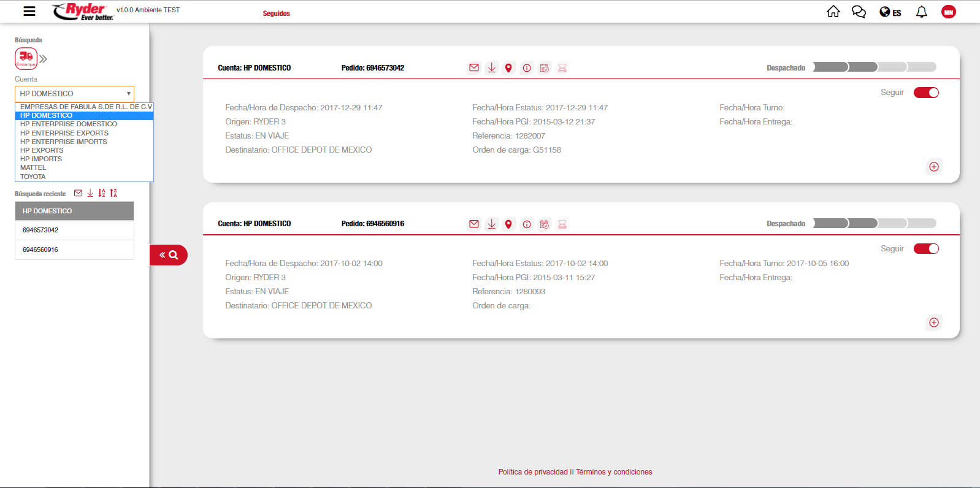
Task: Disable Seguir toggle for order 6946573042
Action: click(926, 93)
